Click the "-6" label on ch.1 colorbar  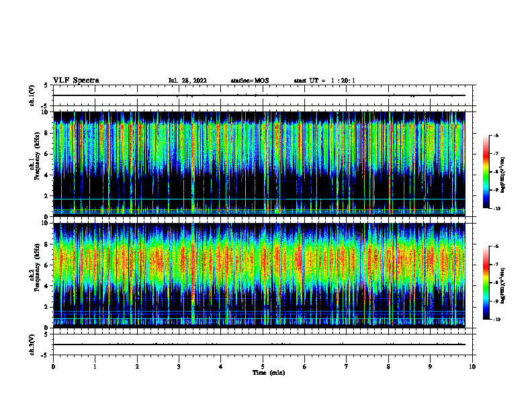(x=496, y=135)
